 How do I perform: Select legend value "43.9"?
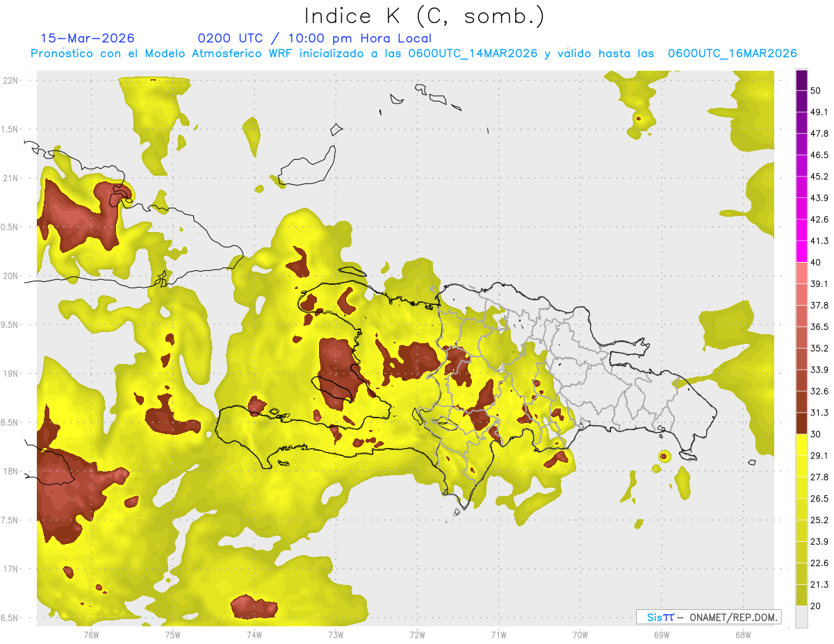click(819, 198)
